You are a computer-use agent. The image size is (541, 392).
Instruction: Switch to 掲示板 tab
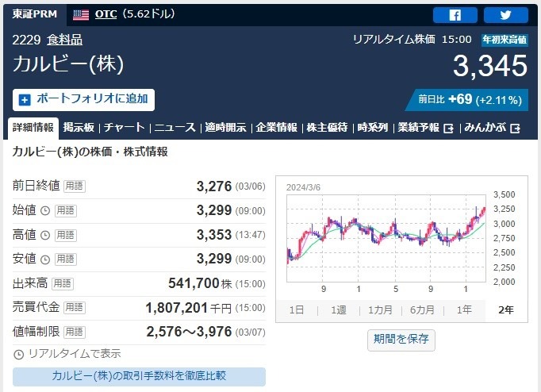coord(79,128)
